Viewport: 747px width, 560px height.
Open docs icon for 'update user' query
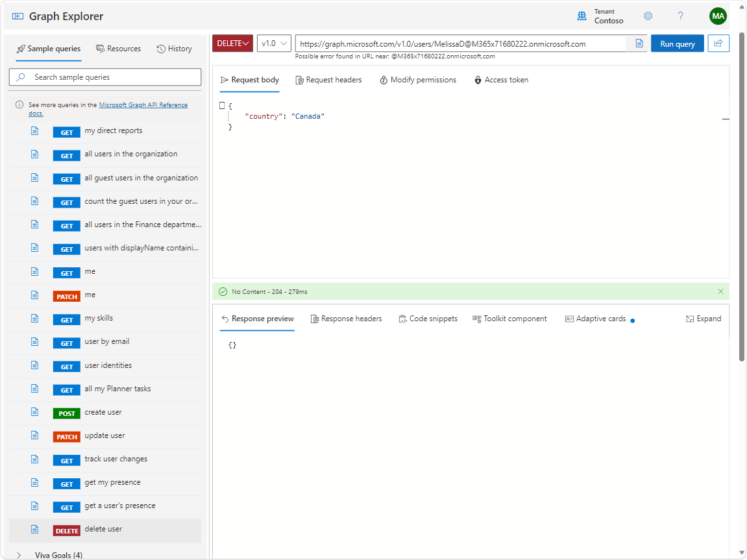(x=35, y=435)
